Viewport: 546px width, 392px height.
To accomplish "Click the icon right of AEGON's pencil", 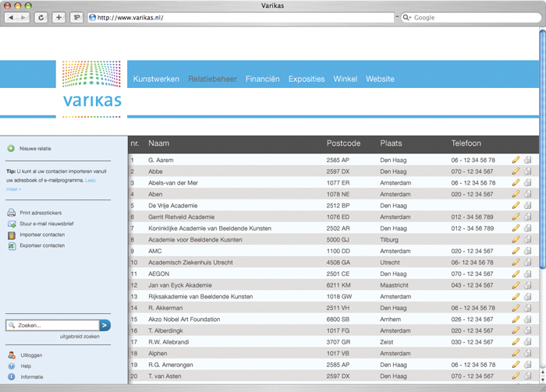I will (x=528, y=274).
